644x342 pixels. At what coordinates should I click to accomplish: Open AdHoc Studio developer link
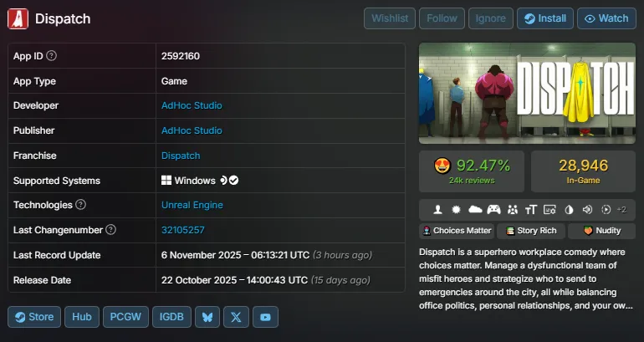pyautogui.click(x=192, y=105)
